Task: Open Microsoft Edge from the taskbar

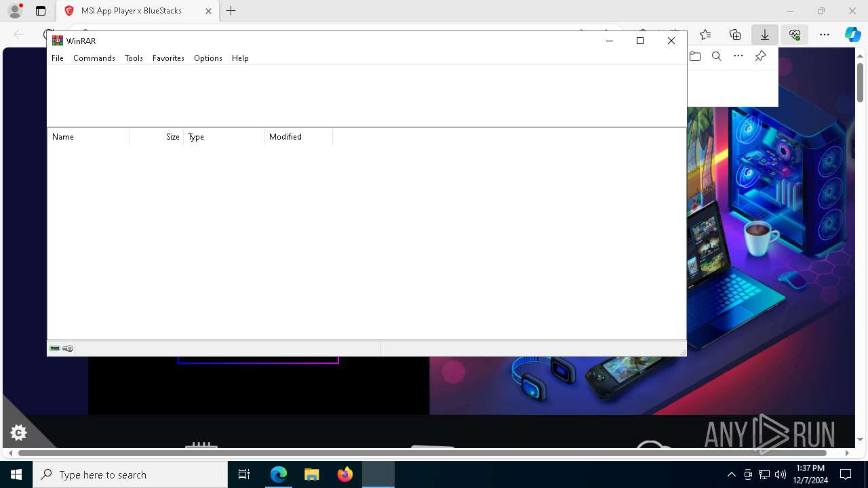Action: point(279,474)
